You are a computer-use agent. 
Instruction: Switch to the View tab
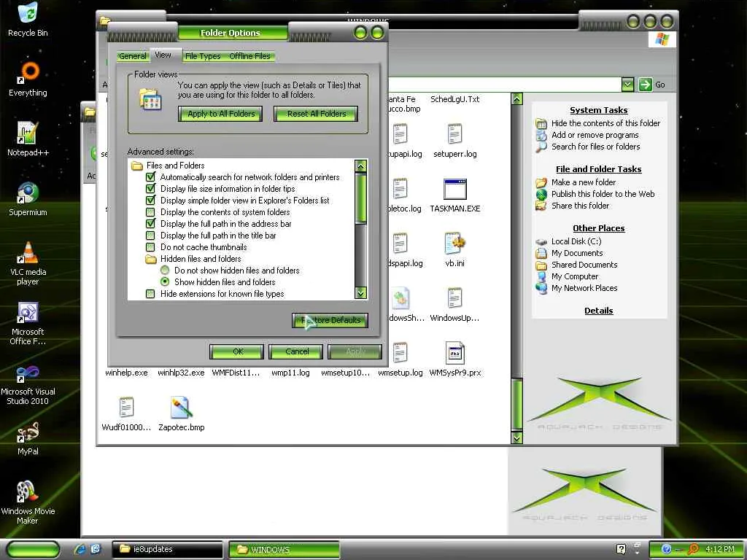pos(163,55)
